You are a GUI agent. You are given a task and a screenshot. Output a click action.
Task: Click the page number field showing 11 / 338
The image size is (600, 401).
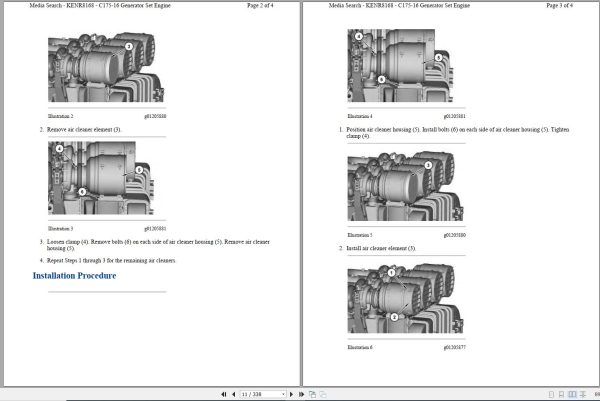257,394
